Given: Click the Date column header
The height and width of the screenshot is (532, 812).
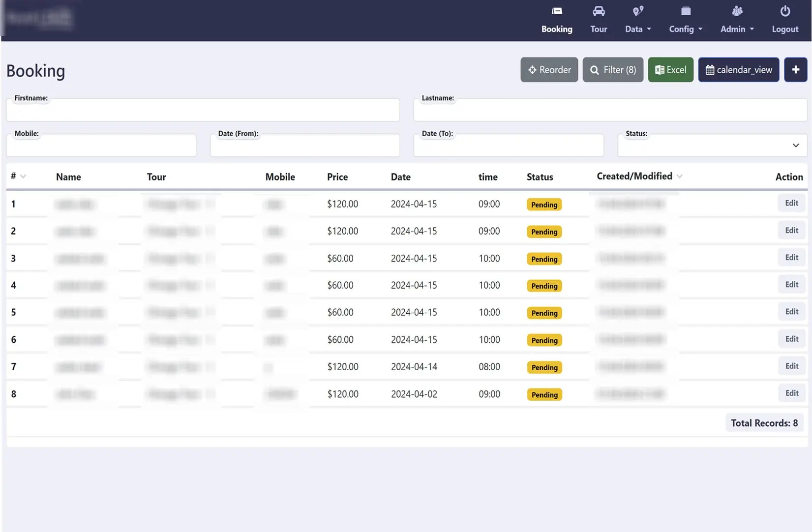Looking at the screenshot, I should coord(400,177).
